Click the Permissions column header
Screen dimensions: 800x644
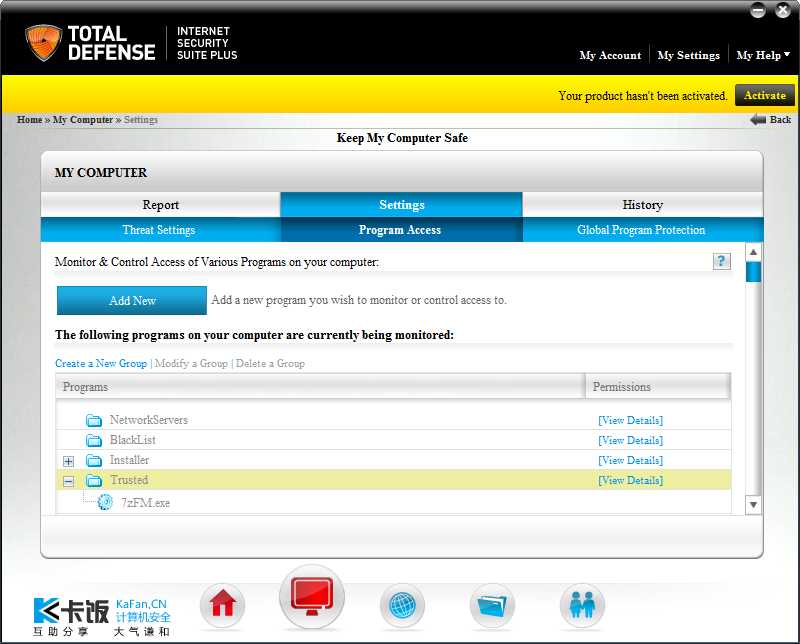coord(658,386)
